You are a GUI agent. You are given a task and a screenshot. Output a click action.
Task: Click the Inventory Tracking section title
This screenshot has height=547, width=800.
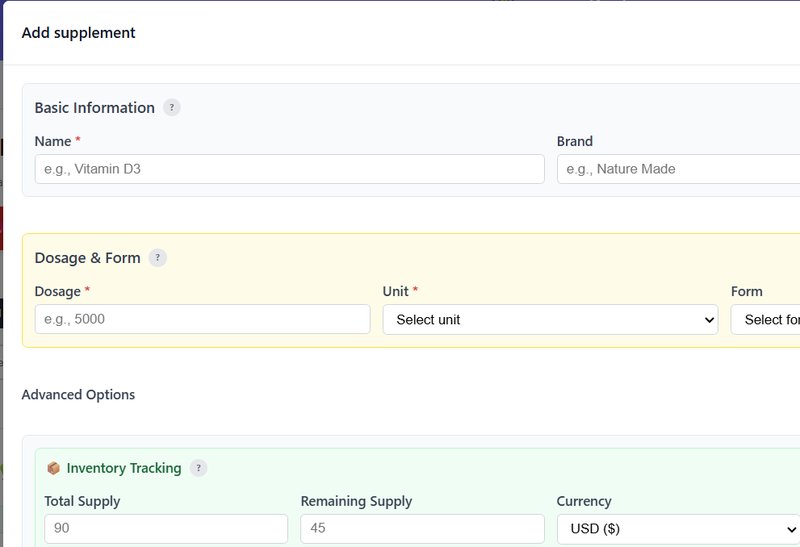[x=124, y=468]
